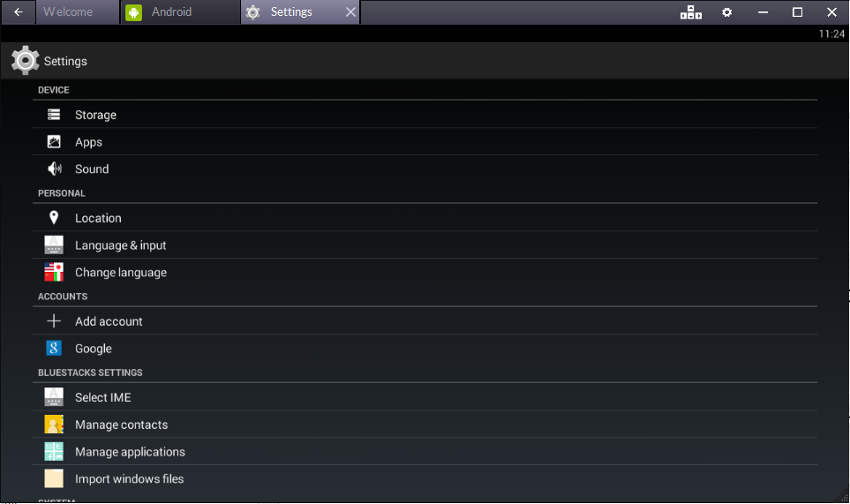Open BlueStacks gear settings in title bar
850x504 pixels.
[x=727, y=12]
